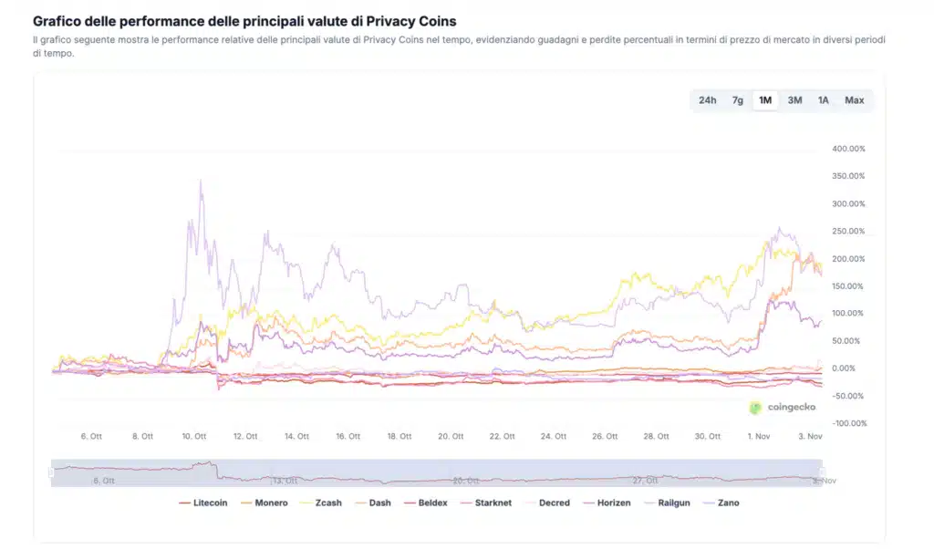The image size is (934, 560).
Task: Switch to the 3M view
Action: (x=794, y=100)
